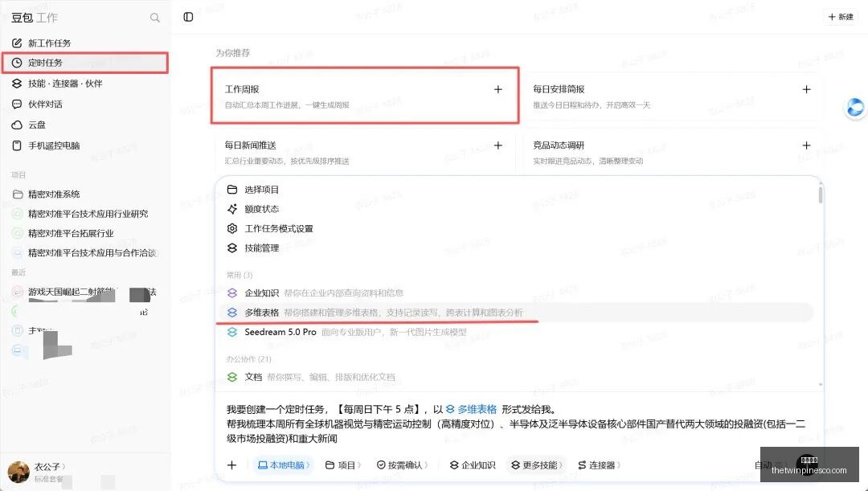Viewport: 868px width, 491px height.
Task: Select the 文档 skill under 办公协作
Action: click(516, 377)
